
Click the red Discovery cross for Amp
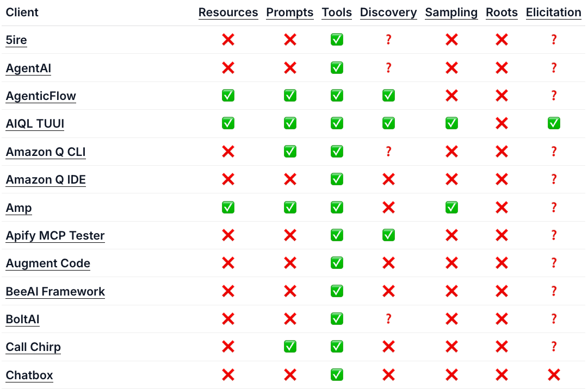coord(388,207)
